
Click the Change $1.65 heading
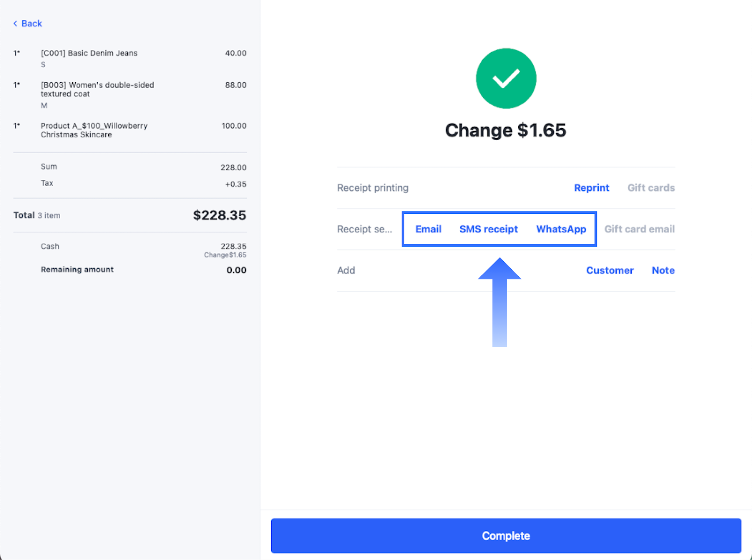pyautogui.click(x=506, y=130)
